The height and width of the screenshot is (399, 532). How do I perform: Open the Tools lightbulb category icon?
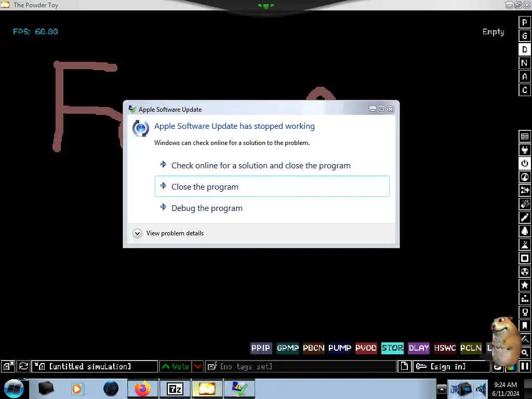(x=525, y=312)
